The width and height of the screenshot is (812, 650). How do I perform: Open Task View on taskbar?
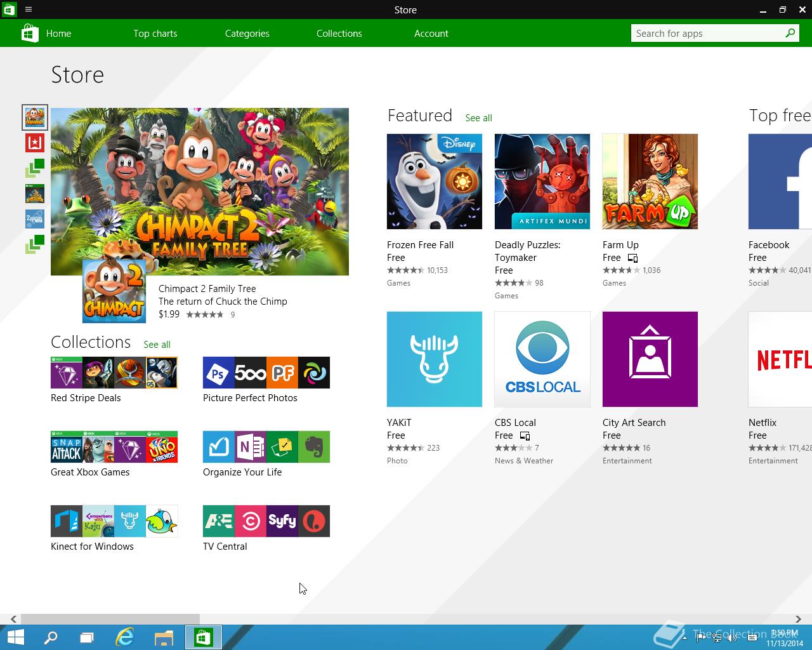pos(87,637)
